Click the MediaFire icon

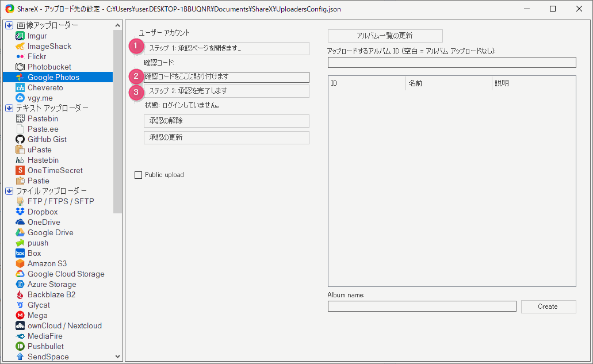[x=20, y=336]
